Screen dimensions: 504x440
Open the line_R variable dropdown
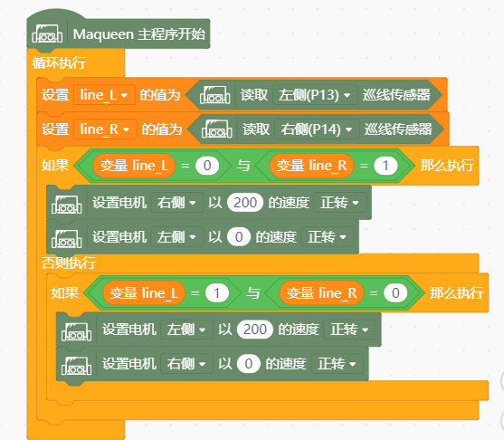pos(105,129)
